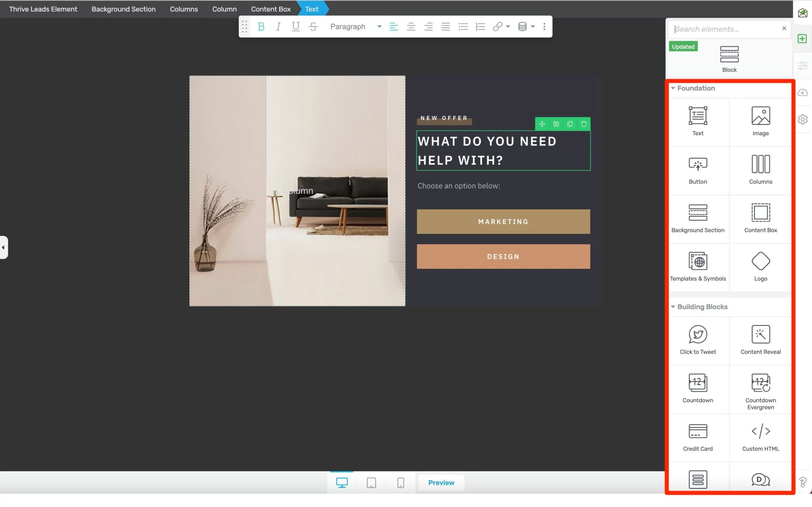Click the Columns breadcrumb tab

(184, 9)
